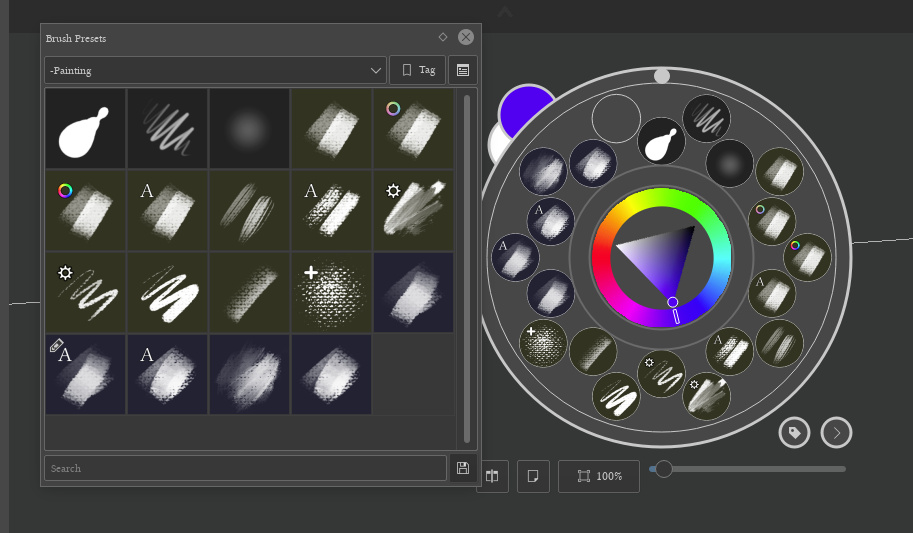
Task: Click the round handle atop the palette ring
Action: tap(661, 76)
